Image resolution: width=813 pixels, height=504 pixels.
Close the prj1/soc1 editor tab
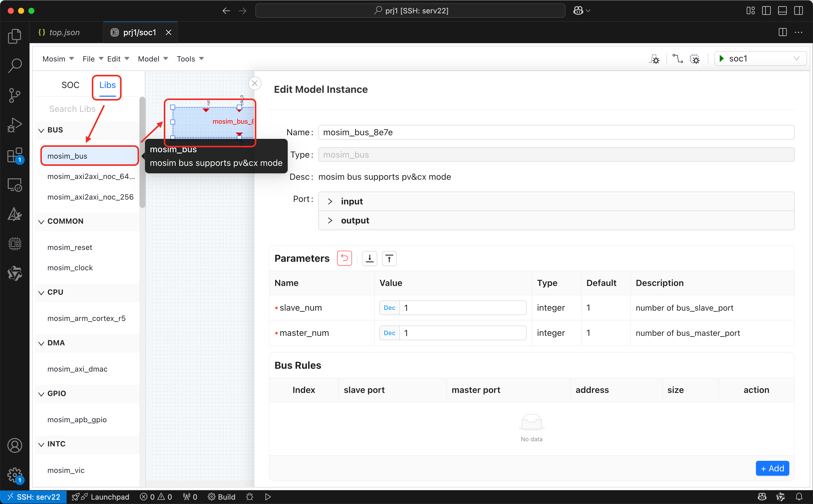coord(168,32)
